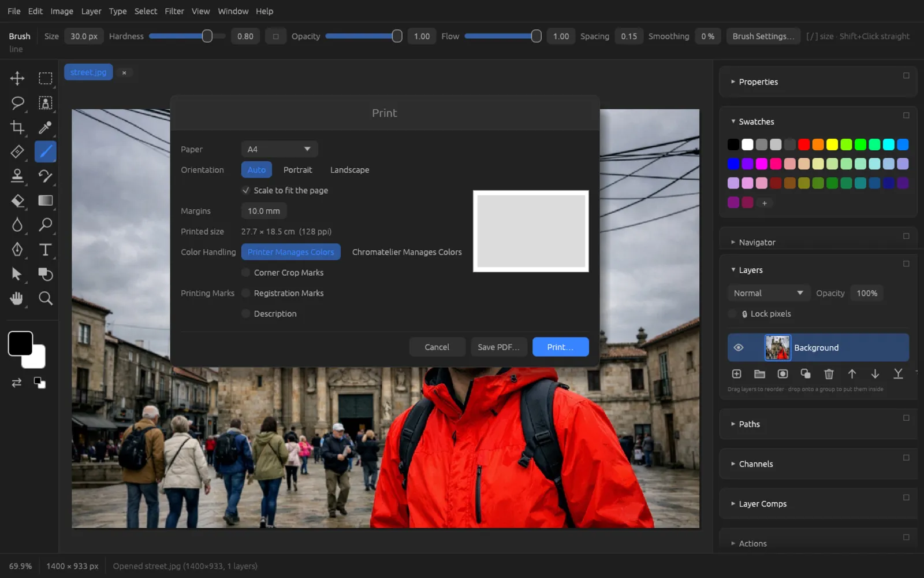924x578 pixels.
Task: Select the Type tool
Action: [x=45, y=249]
